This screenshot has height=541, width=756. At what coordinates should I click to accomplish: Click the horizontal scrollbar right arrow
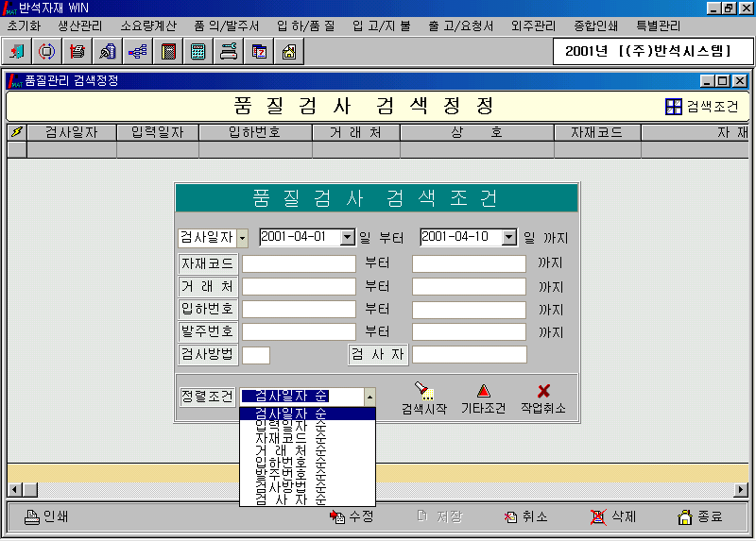coord(741,489)
